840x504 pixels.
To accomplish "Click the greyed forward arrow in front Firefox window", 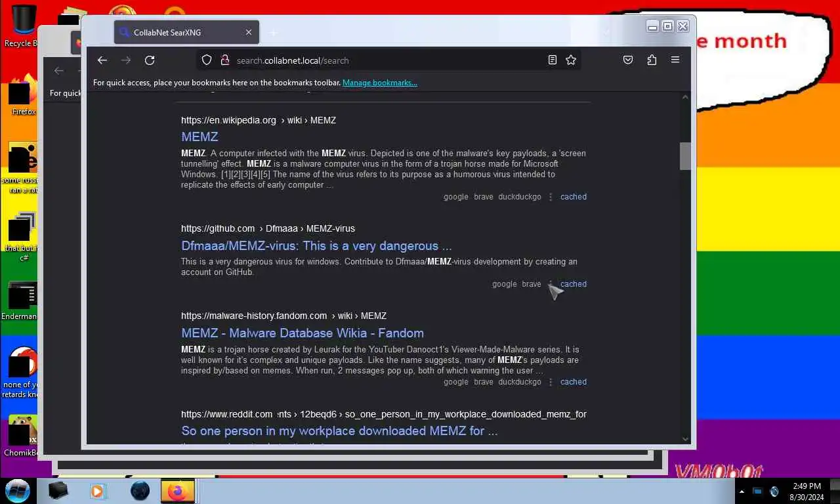I will click(x=126, y=60).
